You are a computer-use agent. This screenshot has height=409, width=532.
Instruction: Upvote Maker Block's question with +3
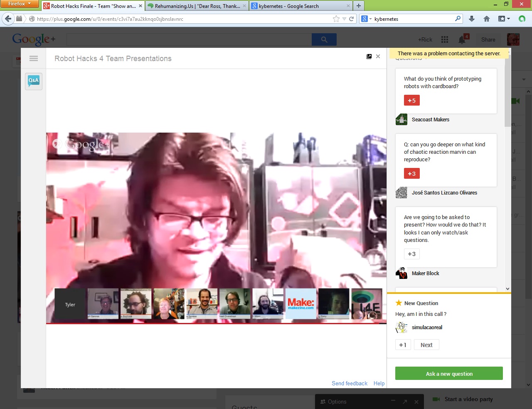411,254
